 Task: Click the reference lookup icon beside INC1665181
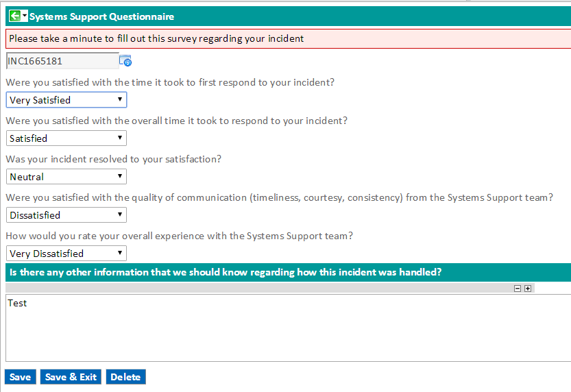(x=125, y=61)
